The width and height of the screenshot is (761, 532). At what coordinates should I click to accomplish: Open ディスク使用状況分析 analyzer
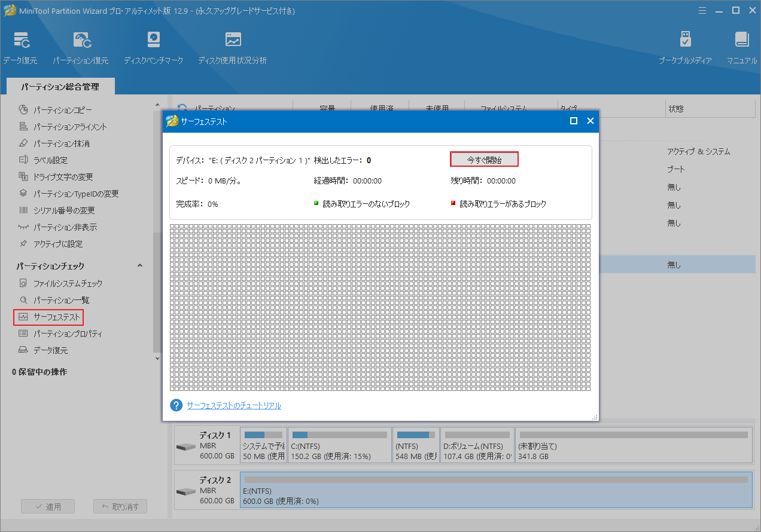[x=233, y=48]
